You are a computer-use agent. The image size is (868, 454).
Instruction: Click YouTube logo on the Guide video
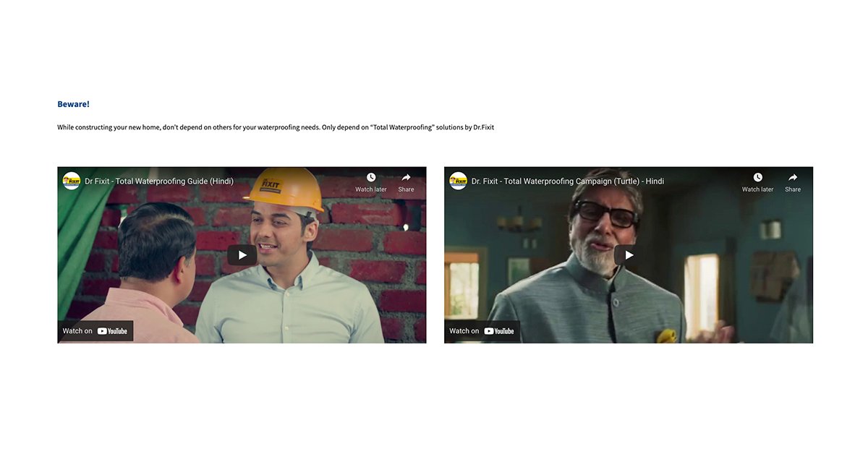[112, 331]
